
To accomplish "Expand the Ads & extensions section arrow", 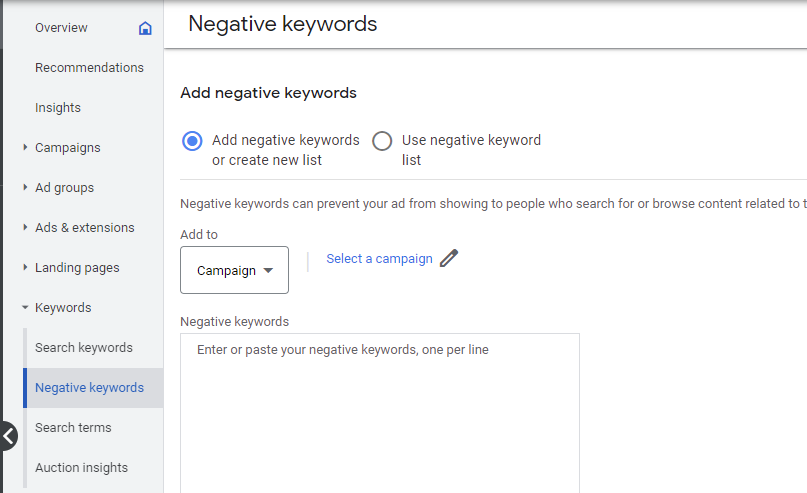I will [25, 227].
